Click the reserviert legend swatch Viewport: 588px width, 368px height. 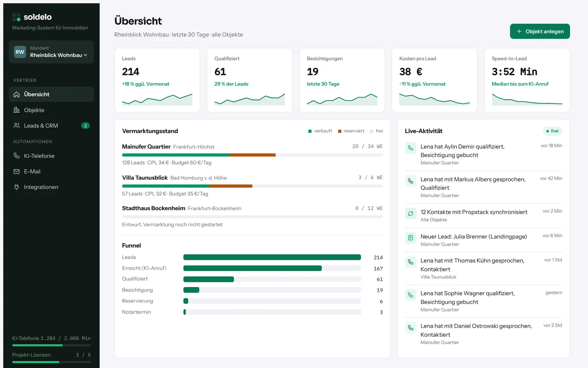coord(340,131)
